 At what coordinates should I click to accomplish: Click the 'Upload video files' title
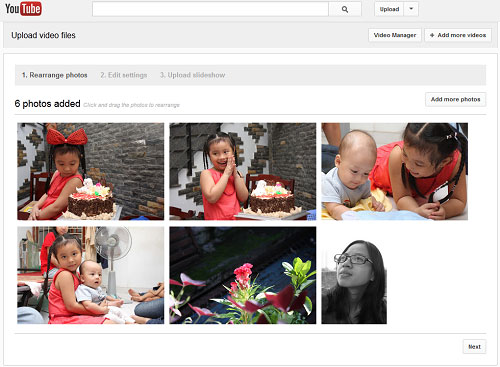(x=43, y=35)
